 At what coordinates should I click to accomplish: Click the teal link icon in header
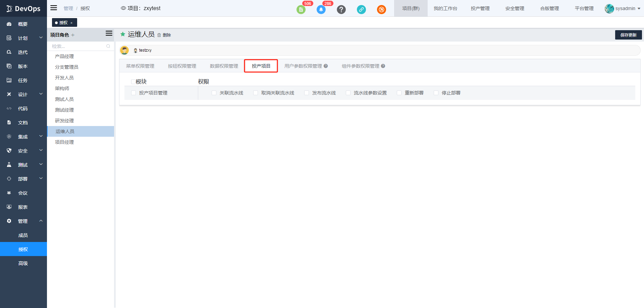(x=361, y=10)
